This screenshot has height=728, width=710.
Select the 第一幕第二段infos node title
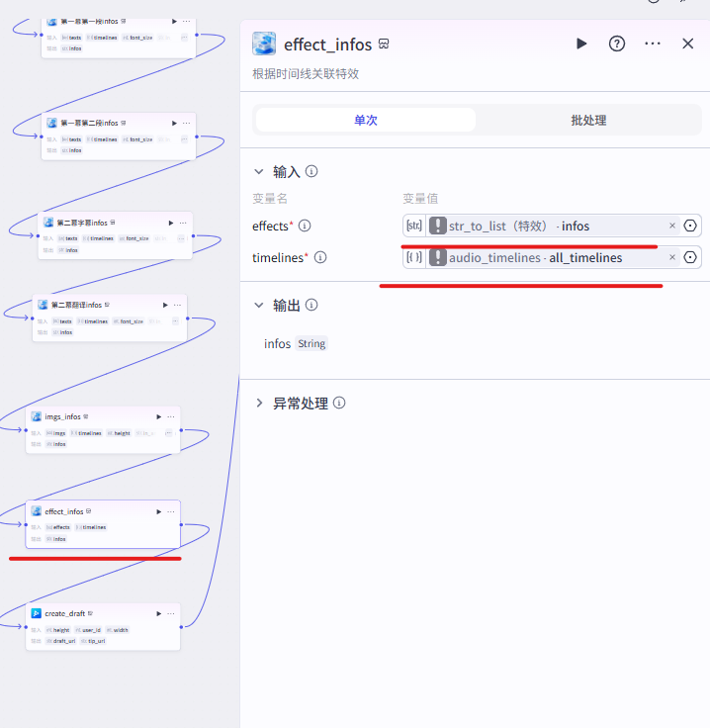pyautogui.click(x=90, y=123)
